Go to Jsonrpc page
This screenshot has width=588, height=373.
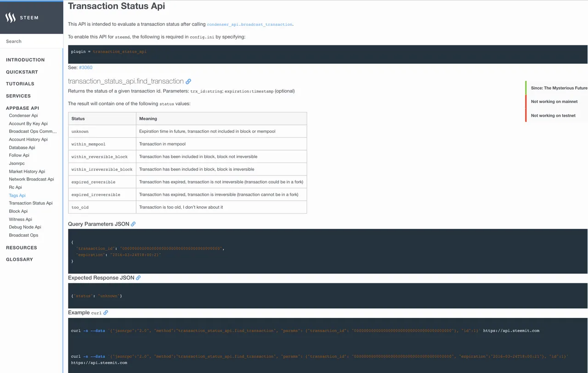tap(17, 164)
